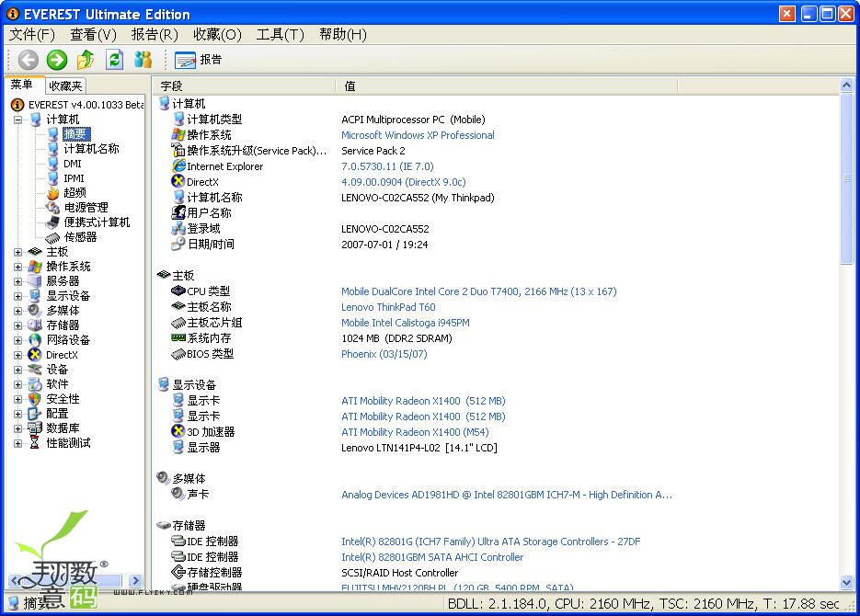
Task: Click the CPU 类型 chip icon
Action: point(178,291)
